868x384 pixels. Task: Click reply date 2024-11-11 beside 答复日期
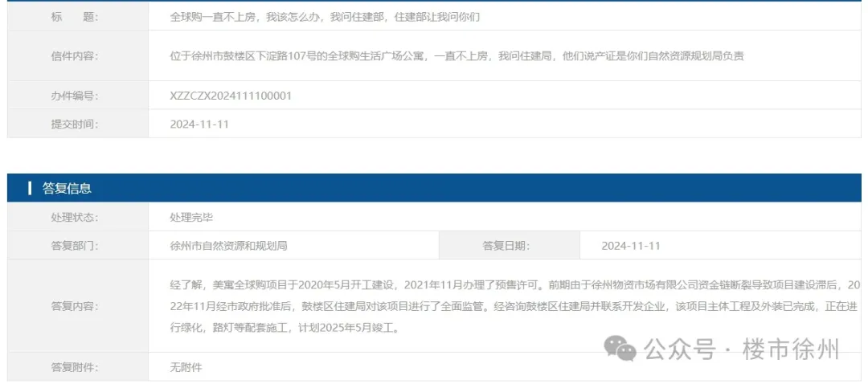(631, 246)
